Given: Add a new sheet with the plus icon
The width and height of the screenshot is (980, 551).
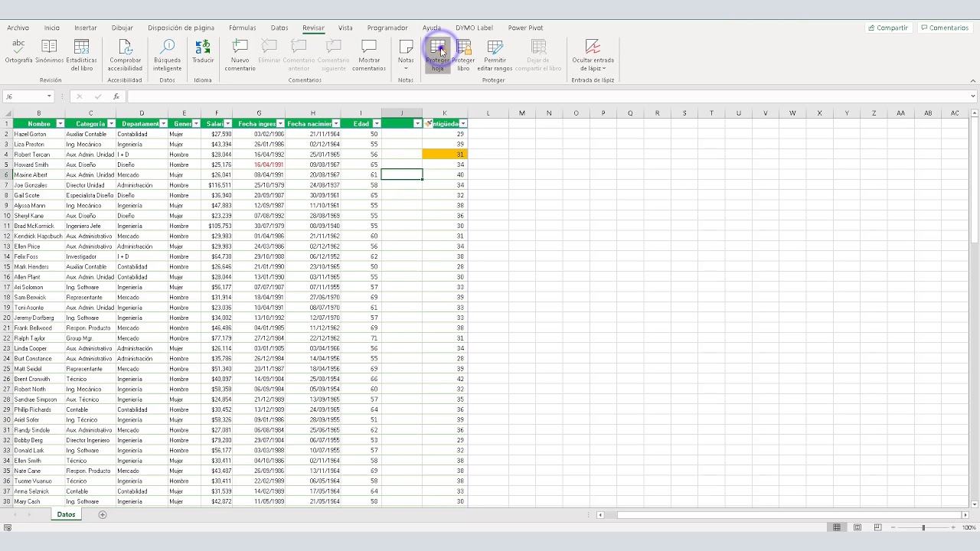Looking at the screenshot, I should point(103,515).
